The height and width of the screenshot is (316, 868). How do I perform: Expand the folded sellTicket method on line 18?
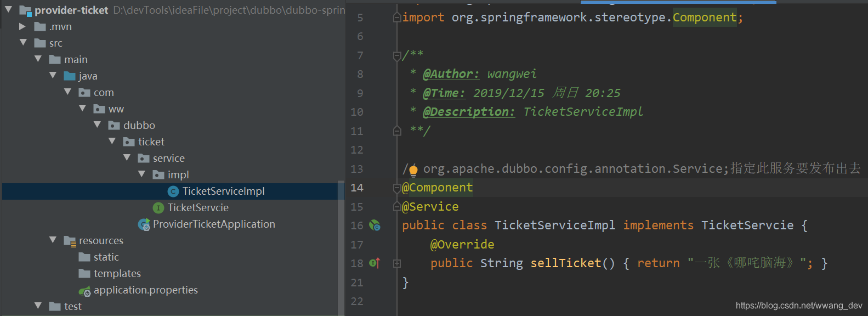[x=397, y=263]
